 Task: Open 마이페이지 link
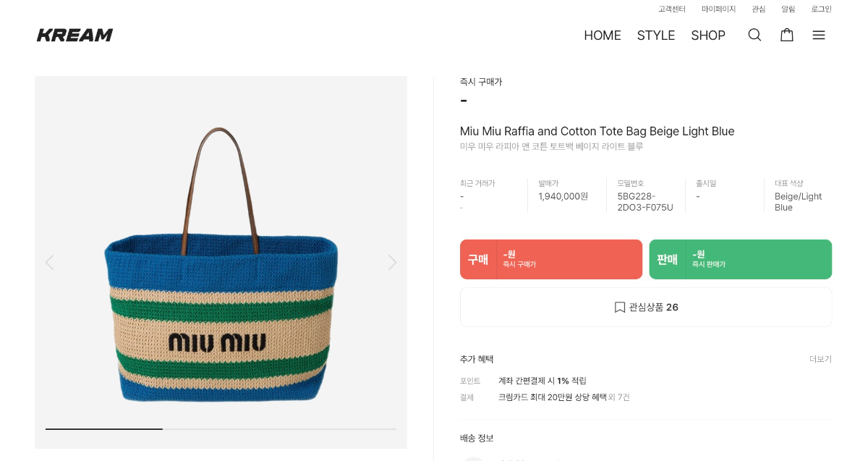point(718,9)
